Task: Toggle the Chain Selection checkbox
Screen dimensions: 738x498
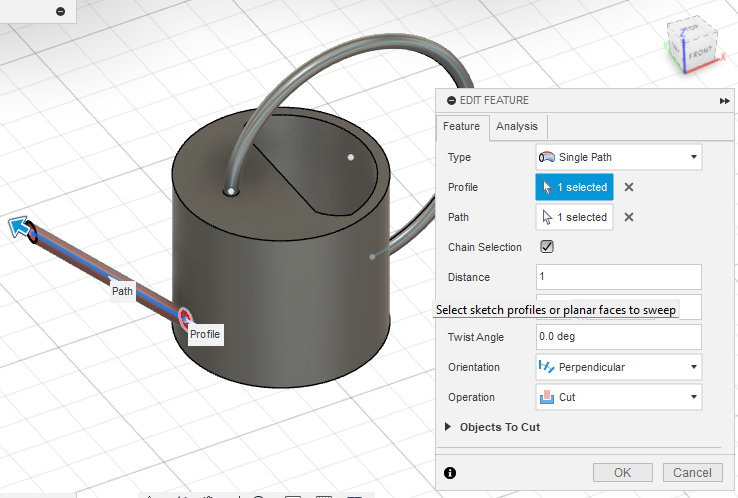Action: 547,247
